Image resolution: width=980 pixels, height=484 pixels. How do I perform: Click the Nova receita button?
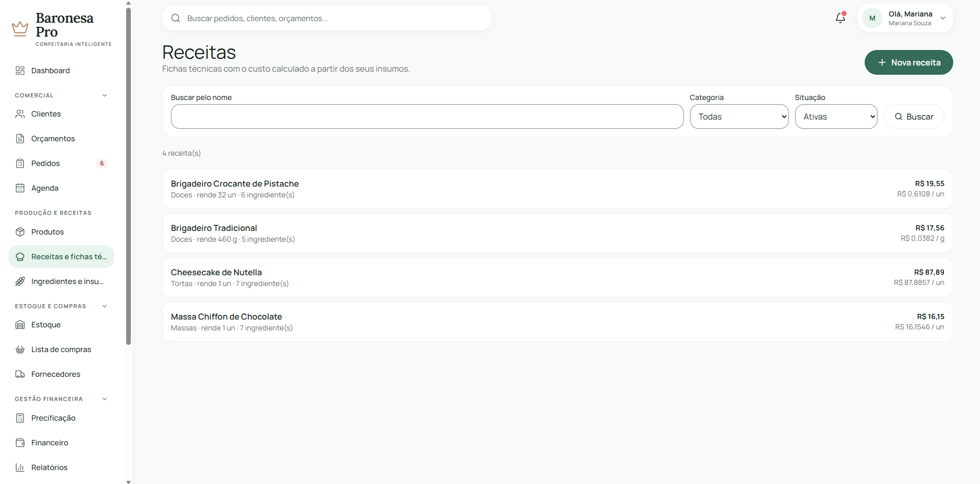click(x=908, y=62)
